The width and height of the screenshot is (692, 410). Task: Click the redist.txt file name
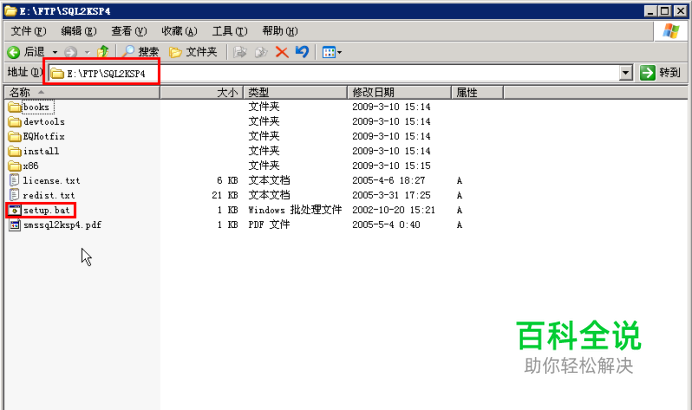pyautogui.click(x=49, y=196)
